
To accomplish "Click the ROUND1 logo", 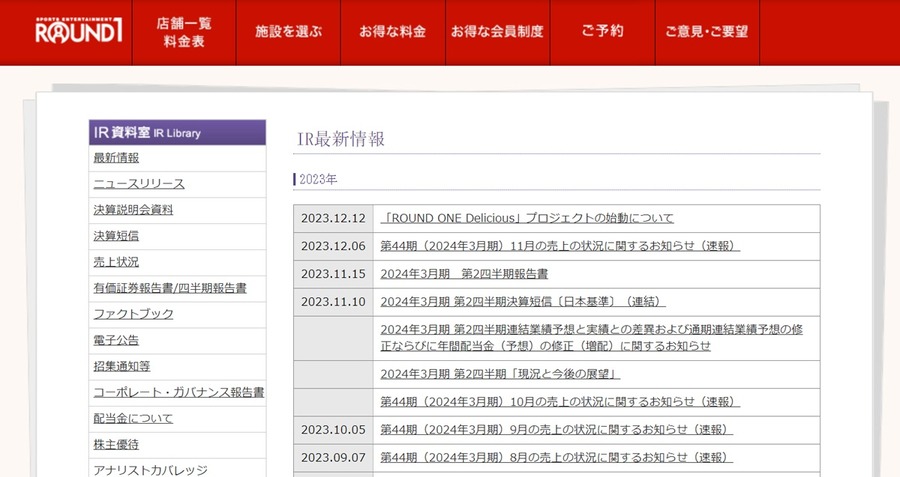I will [x=79, y=30].
